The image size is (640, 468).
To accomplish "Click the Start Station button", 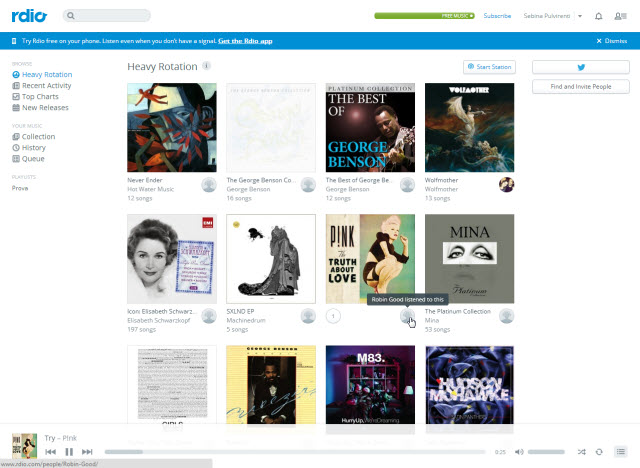I will 489,67.
